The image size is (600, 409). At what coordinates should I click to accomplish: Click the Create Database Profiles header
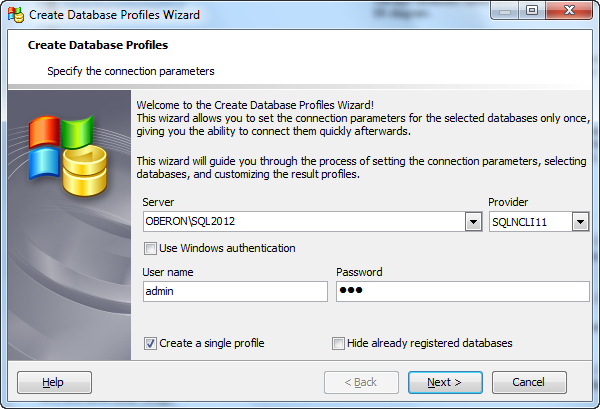pyautogui.click(x=98, y=45)
